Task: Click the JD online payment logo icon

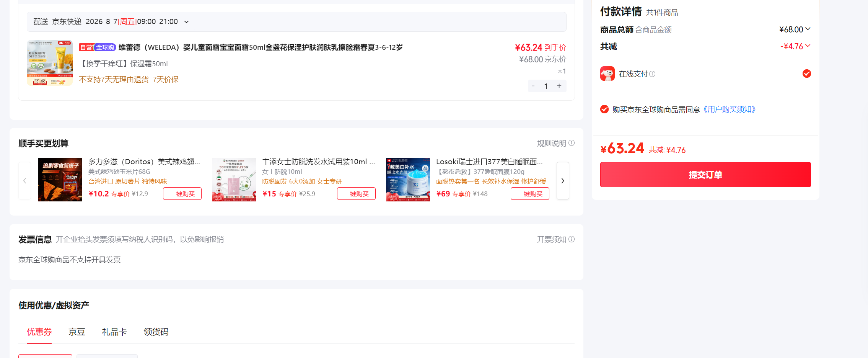Action: click(607, 74)
